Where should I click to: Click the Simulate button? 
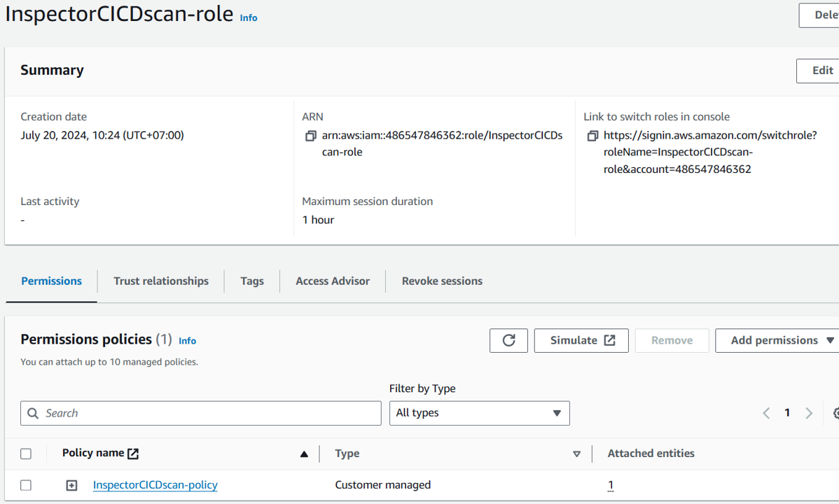tap(581, 340)
